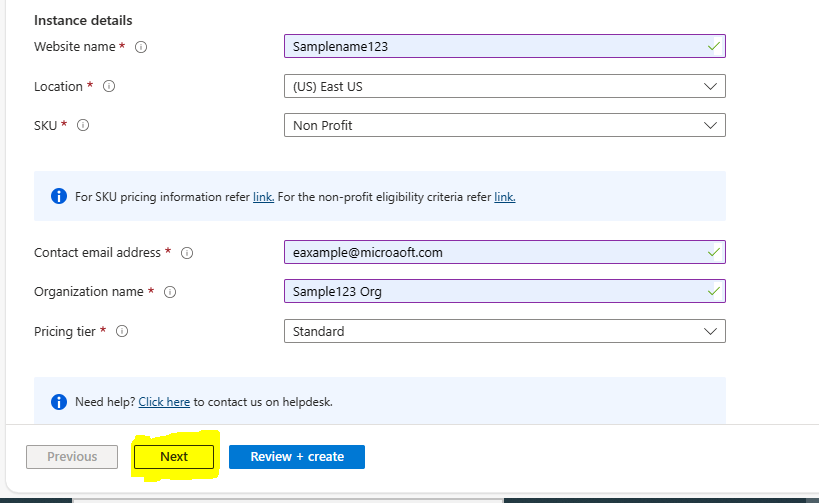This screenshot has height=503, width=819.
Task: Open the Location dropdown
Action: (504, 86)
